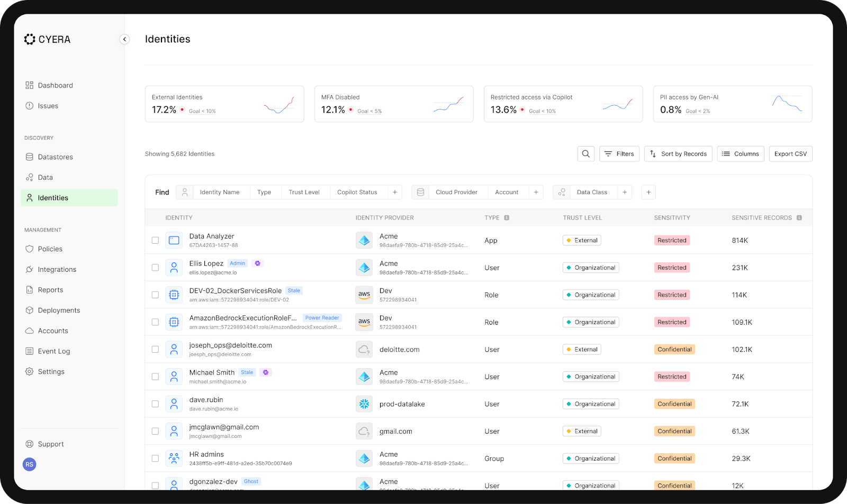Check the Michael Smith row checkbox

tap(155, 377)
